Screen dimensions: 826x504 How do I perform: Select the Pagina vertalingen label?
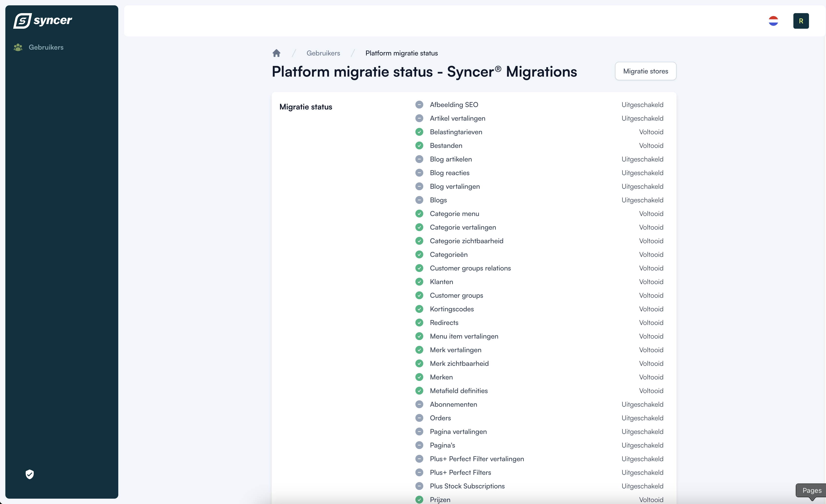point(458,432)
